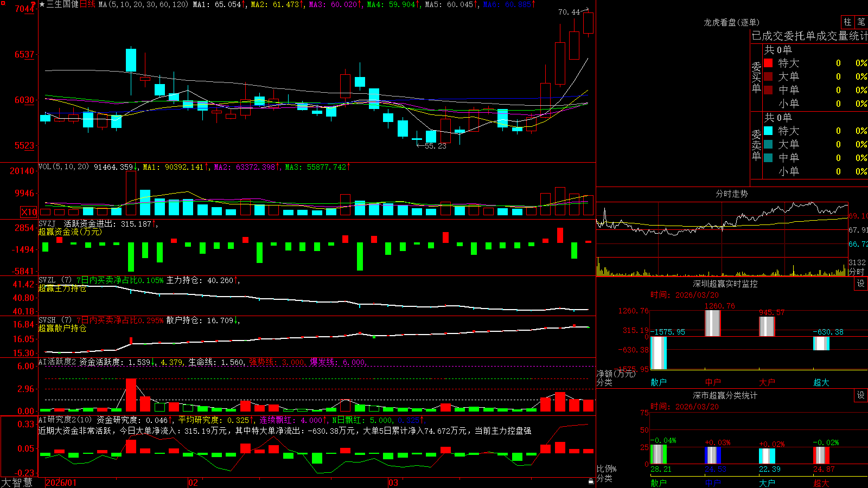Click the 22.39 大户 ratio value
The image size is (868, 488).
pyautogui.click(x=770, y=469)
